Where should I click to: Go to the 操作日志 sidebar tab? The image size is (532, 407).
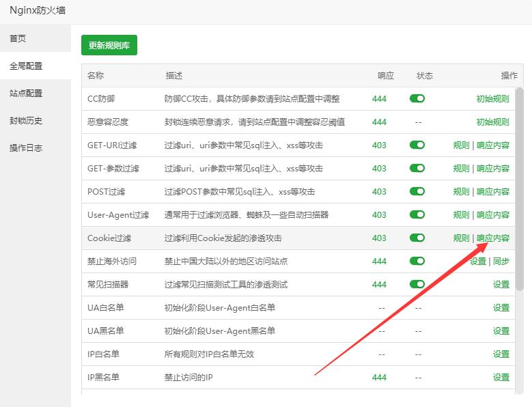pyautogui.click(x=26, y=148)
